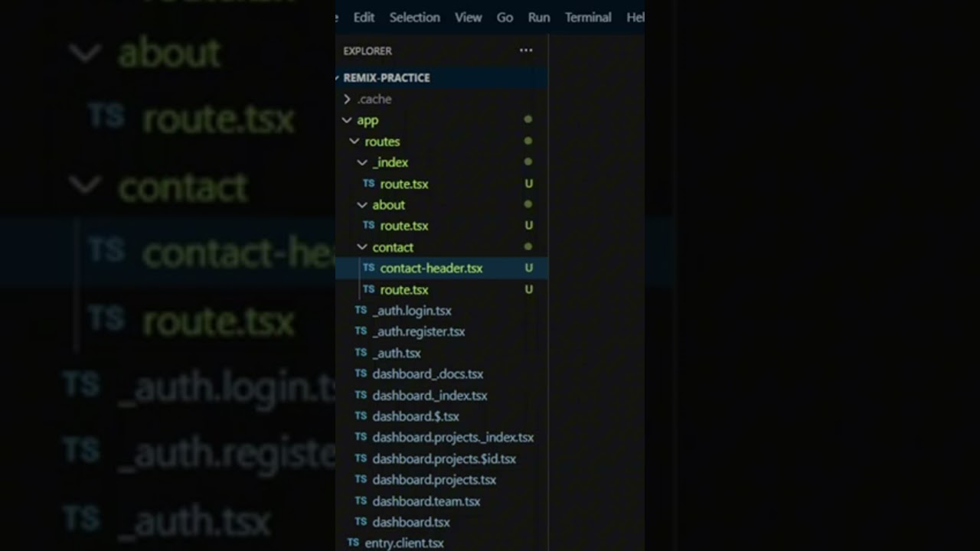Open dashboard._index.tsx file
The width and height of the screenshot is (980, 551).
[430, 396]
